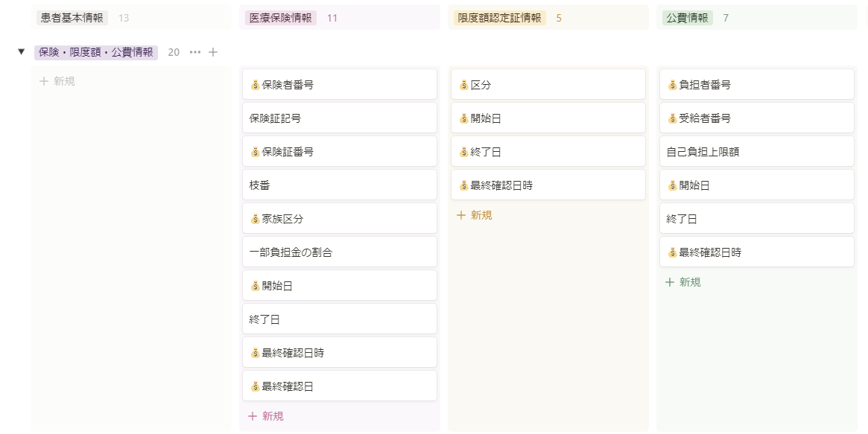Screen dimensions: 868x434
Task: Add new card under 医療保険情報 column
Action: pos(266,416)
